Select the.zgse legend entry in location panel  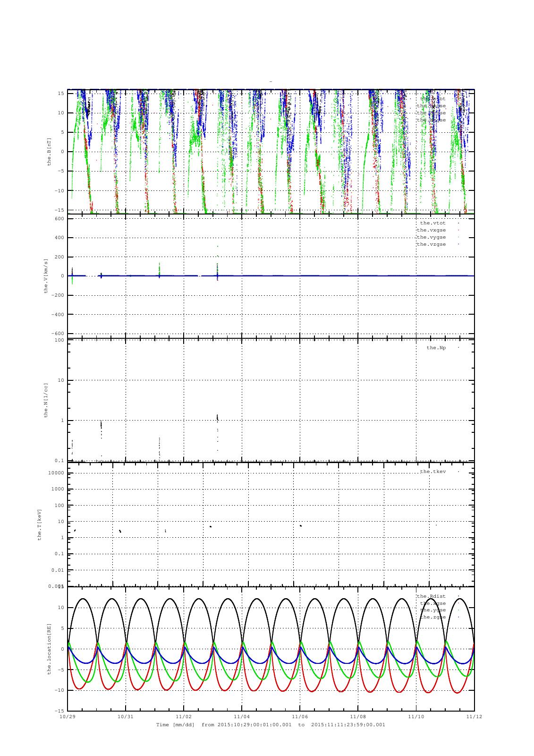(432, 617)
